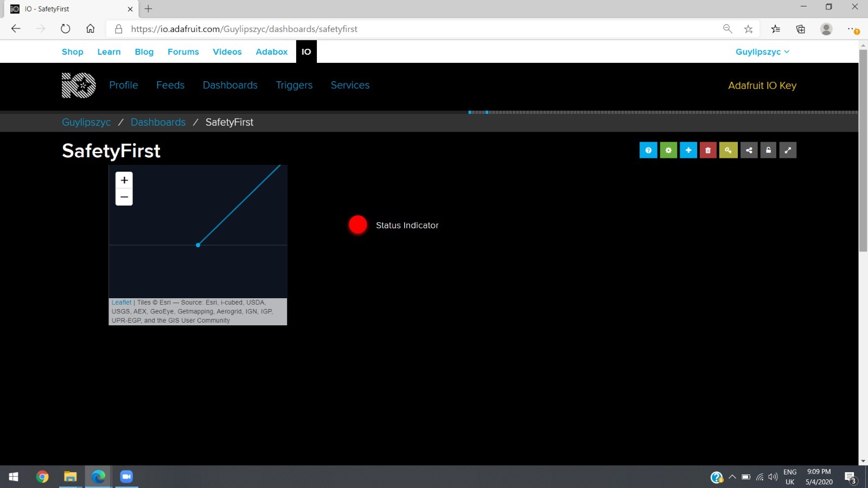868x488 pixels.
Task: Open the Forums link
Action: point(183,52)
